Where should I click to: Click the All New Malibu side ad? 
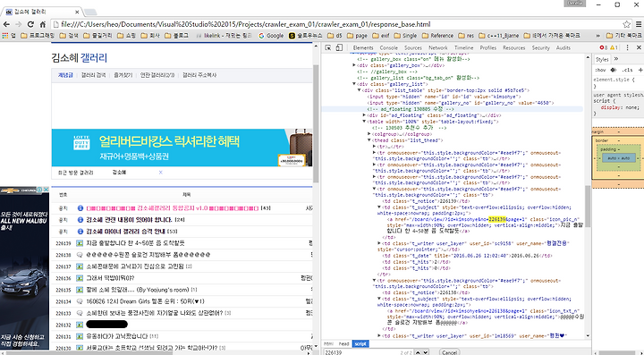pos(24,269)
